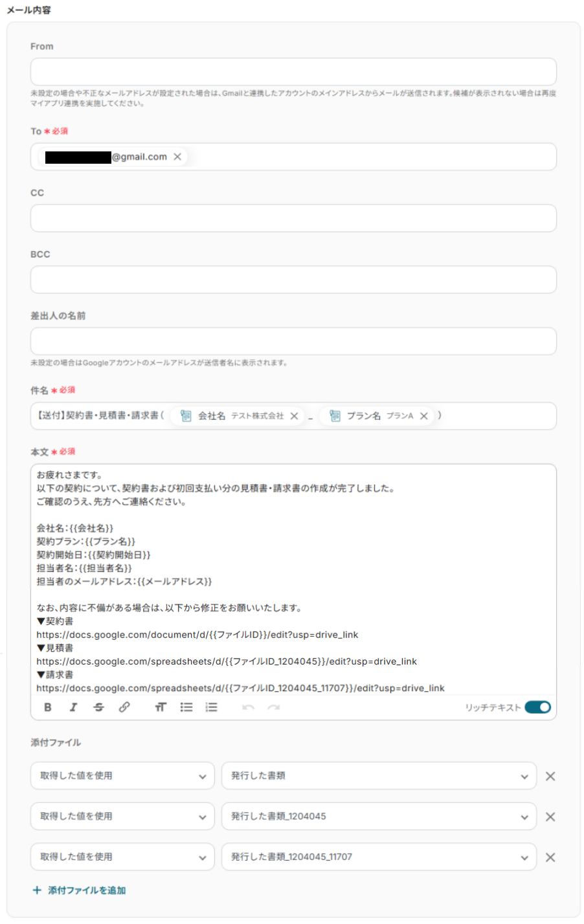Click the 契約プラン:{{プラン名}} line in body
The width and height of the screenshot is (584, 924).
(86, 542)
